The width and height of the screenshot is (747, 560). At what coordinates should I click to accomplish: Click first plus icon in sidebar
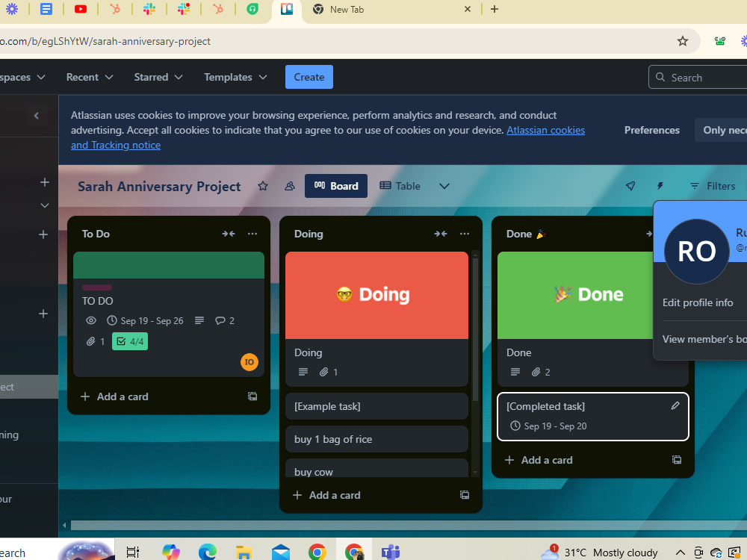click(44, 182)
